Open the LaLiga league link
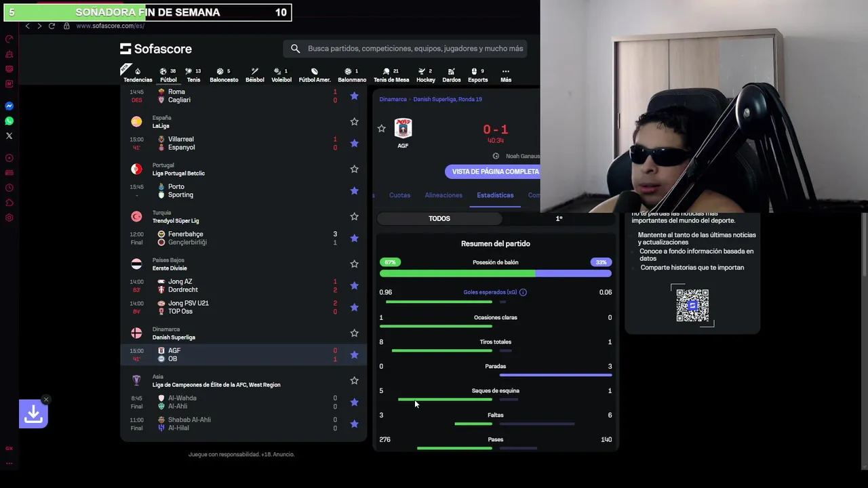The image size is (868, 488). click(161, 126)
